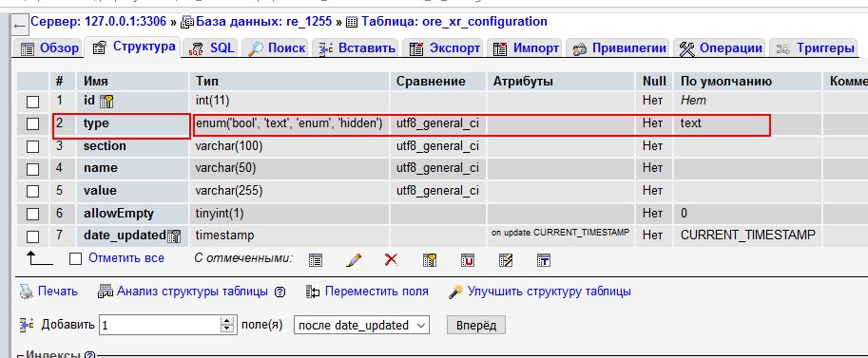Open Анализ структуры таблицы link
Image resolution: width=868 pixels, height=358 pixels.
pyautogui.click(x=193, y=291)
